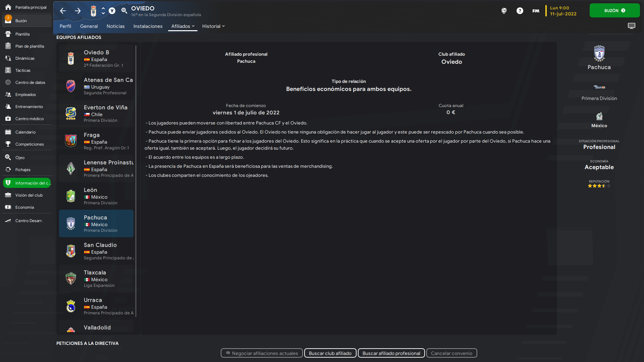Open the help question mark icon

pyautogui.click(x=520, y=11)
